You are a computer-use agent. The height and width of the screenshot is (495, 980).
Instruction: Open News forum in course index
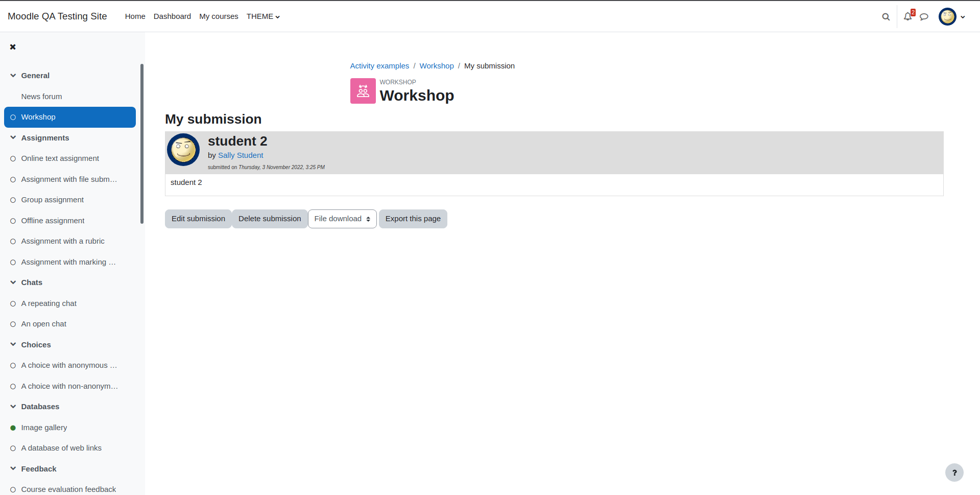[41, 97]
